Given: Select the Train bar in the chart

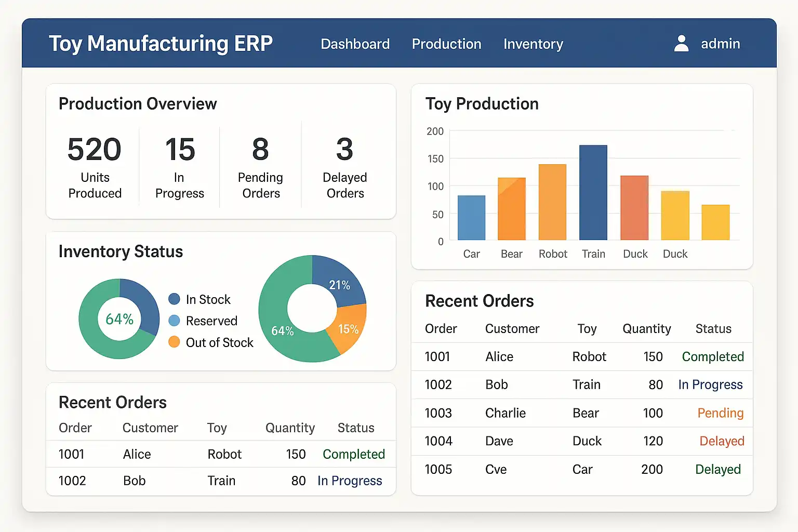Looking at the screenshot, I should (x=593, y=193).
